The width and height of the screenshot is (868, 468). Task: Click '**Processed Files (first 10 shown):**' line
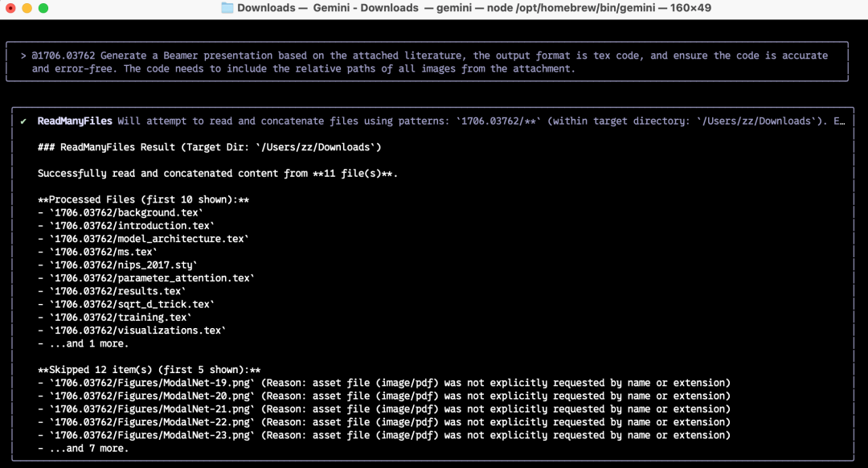pos(143,199)
